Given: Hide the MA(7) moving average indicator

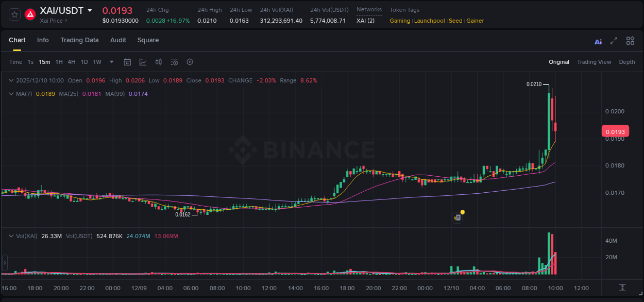Looking at the screenshot, I should pos(10,94).
